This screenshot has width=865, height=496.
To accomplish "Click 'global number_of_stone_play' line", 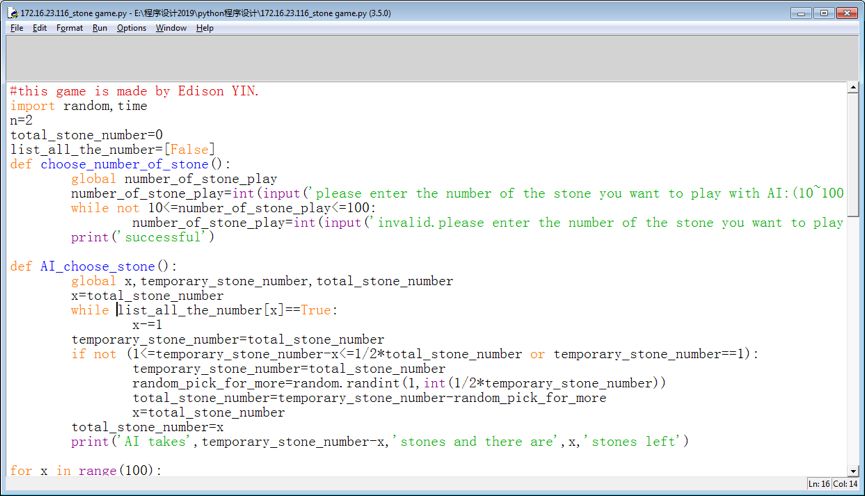I will pyautogui.click(x=174, y=179).
